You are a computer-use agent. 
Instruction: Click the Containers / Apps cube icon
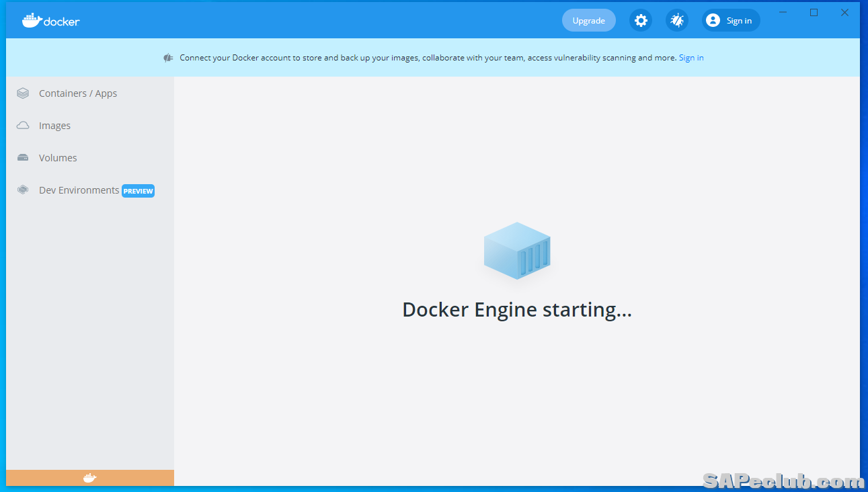pos(23,93)
